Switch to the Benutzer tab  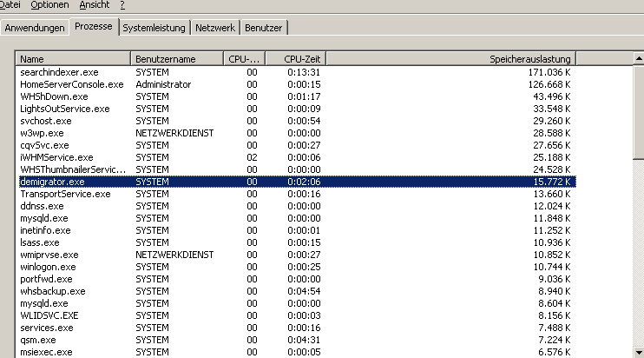263,28
